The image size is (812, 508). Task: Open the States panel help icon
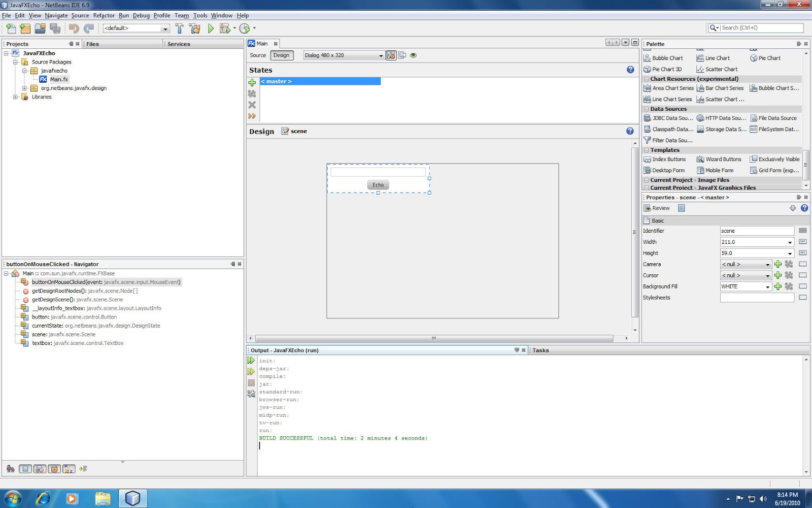coord(630,70)
